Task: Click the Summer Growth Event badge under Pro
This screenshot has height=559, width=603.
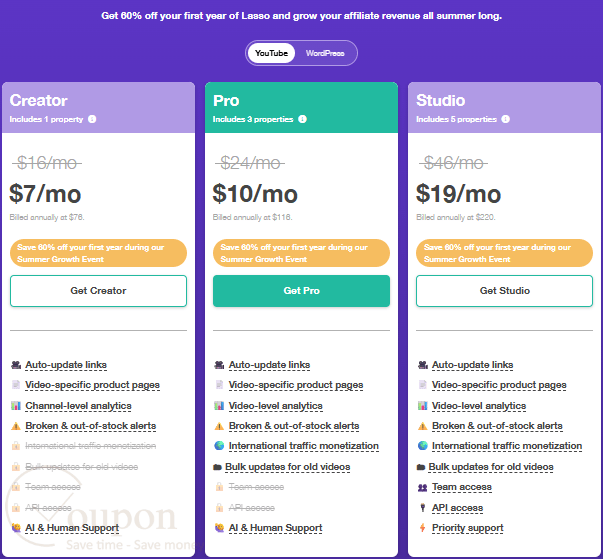Action: point(302,253)
